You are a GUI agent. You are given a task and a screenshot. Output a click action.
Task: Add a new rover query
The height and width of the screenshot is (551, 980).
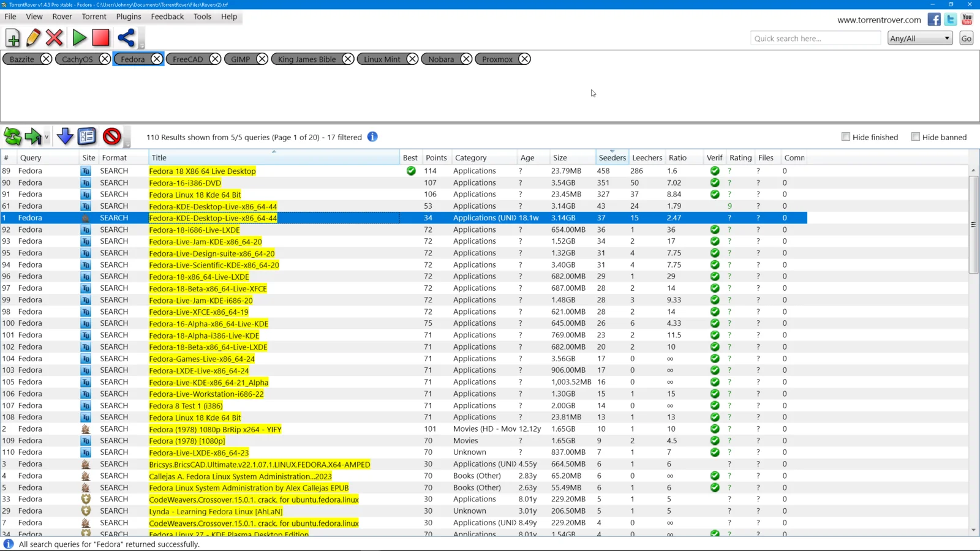point(13,38)
